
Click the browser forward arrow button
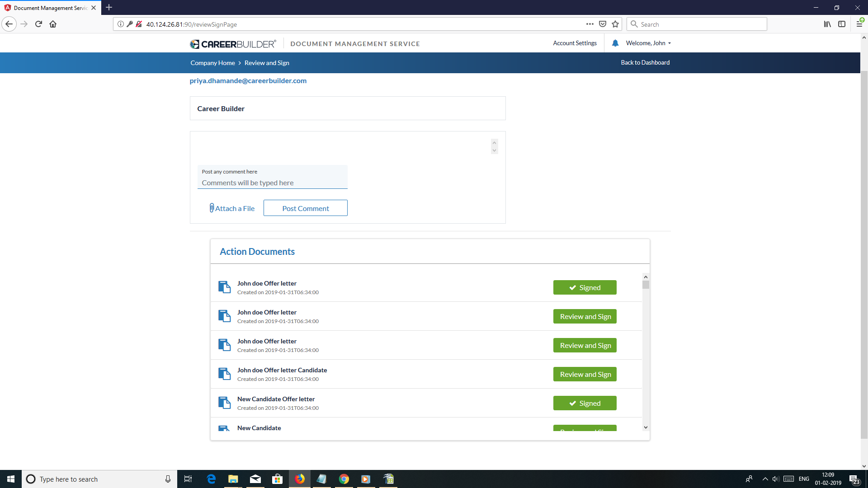[x=24, y=24]
